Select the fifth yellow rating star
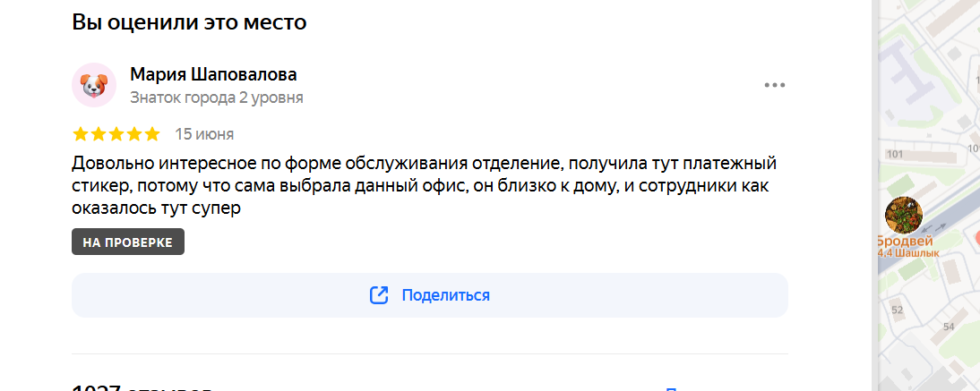This screenshot has height=391, width=980. coord(152,134)
